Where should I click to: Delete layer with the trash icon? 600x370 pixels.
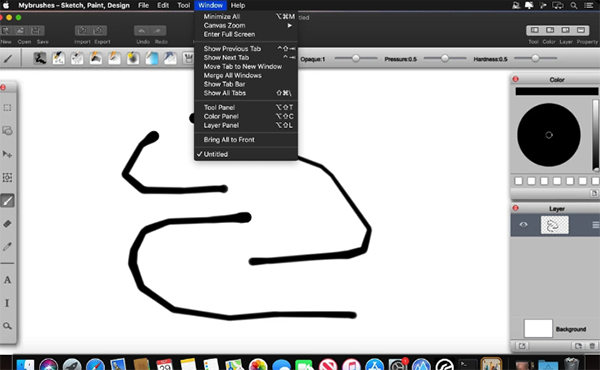point(592,346)
